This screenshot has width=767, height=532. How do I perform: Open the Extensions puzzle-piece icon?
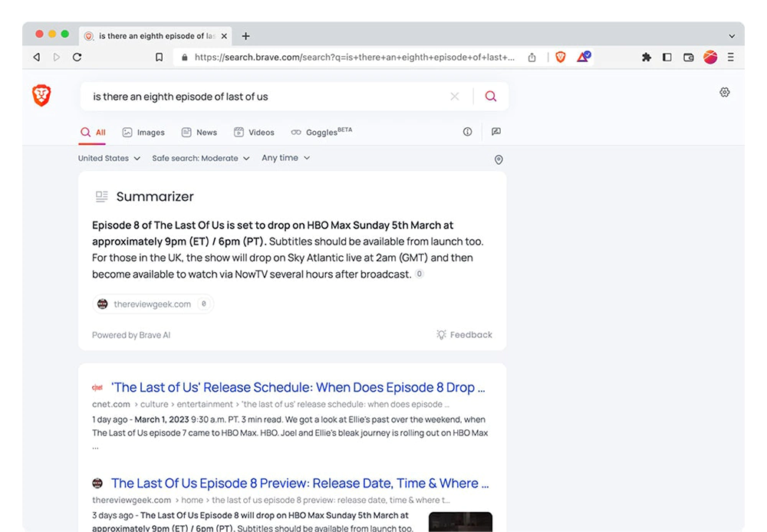647,57
